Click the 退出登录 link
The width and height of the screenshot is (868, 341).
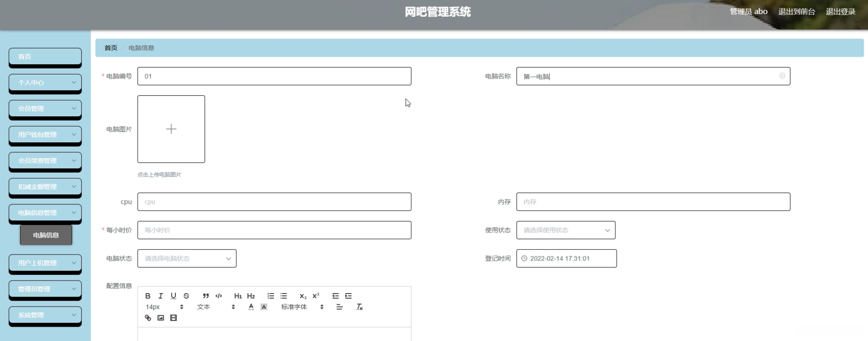coord(841,12)
